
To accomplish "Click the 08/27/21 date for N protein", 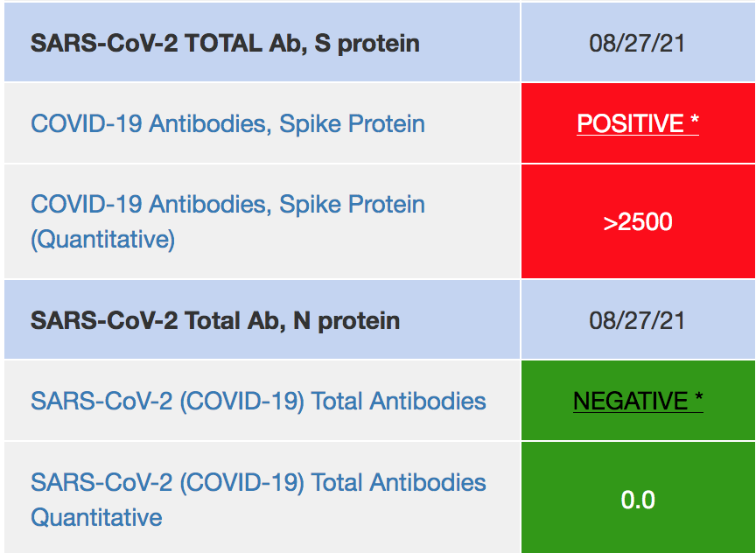I will [637, 320].
